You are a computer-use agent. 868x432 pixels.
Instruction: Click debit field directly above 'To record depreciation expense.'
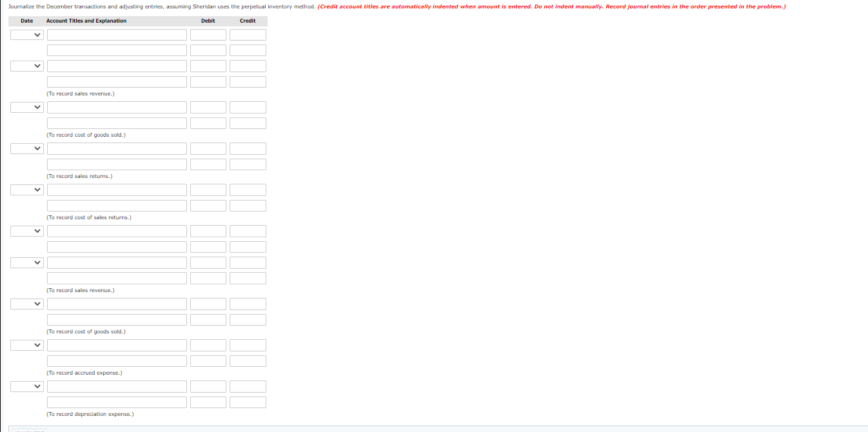click(x=208, y=402)
